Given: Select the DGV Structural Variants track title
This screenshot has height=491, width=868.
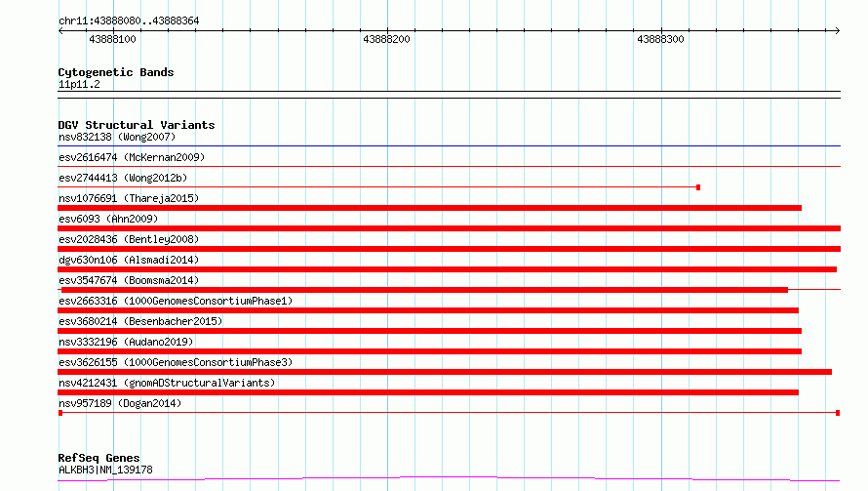Looking at the screenshot, I should [x=137, y=125].
